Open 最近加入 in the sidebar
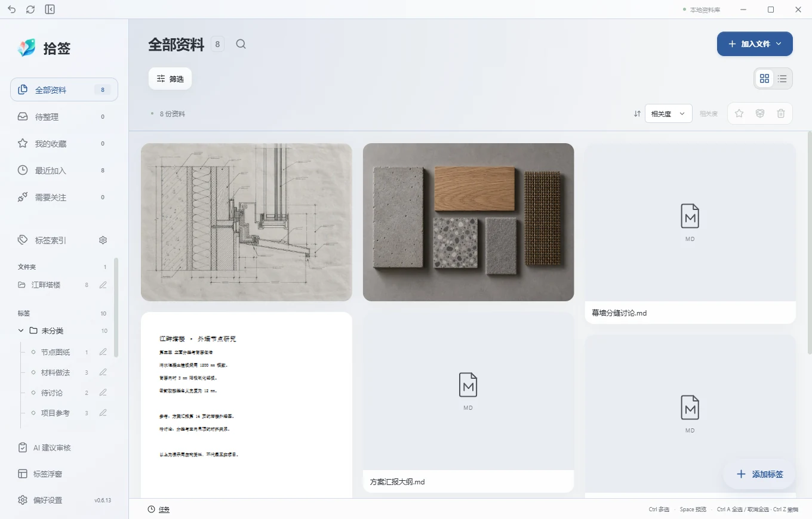Viewport: 812px width, 519px height. (x=64, y=171)
